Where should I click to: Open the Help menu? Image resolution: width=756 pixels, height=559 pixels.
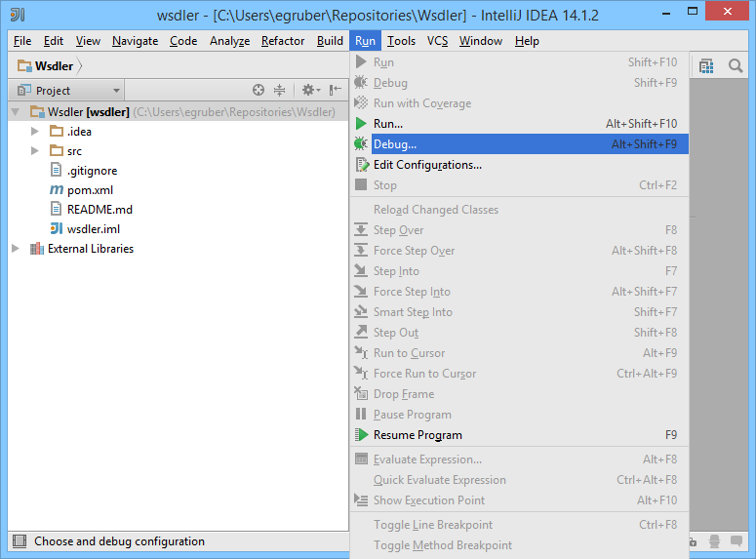click(527, 41)
